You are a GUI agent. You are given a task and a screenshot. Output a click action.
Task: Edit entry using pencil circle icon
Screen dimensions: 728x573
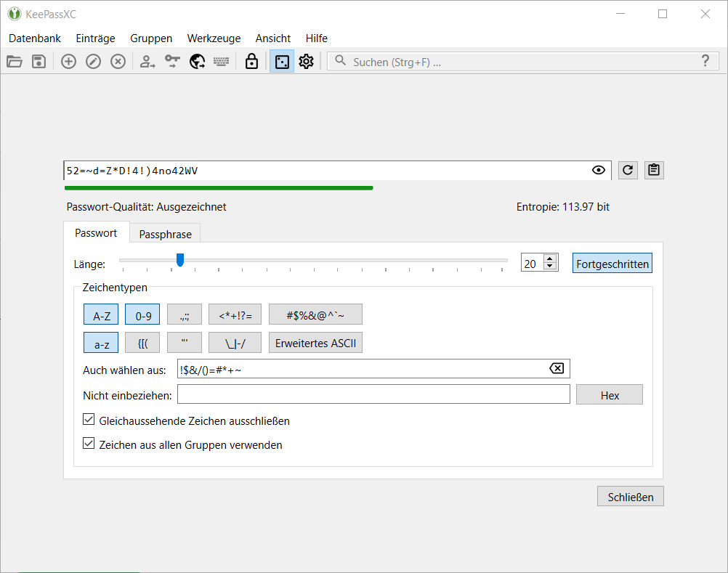(x=93, y=61)
